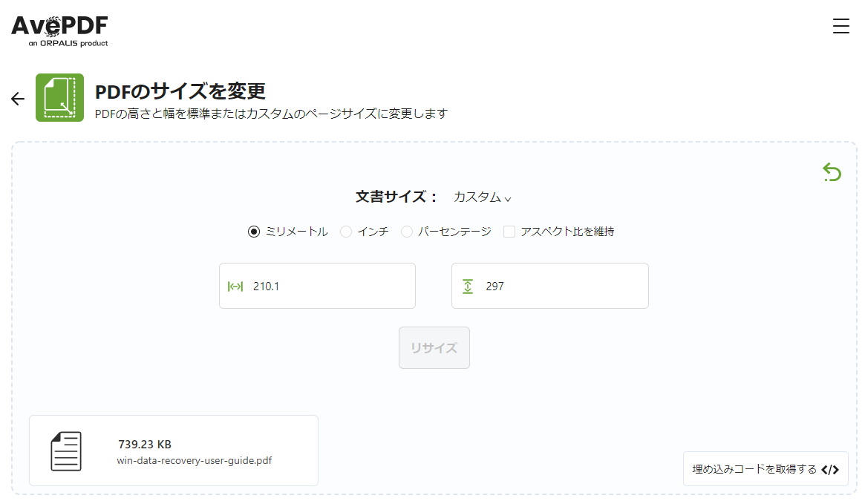Click the back arrow to return
This screenshot has width=865, height=504.
(16, 98)
